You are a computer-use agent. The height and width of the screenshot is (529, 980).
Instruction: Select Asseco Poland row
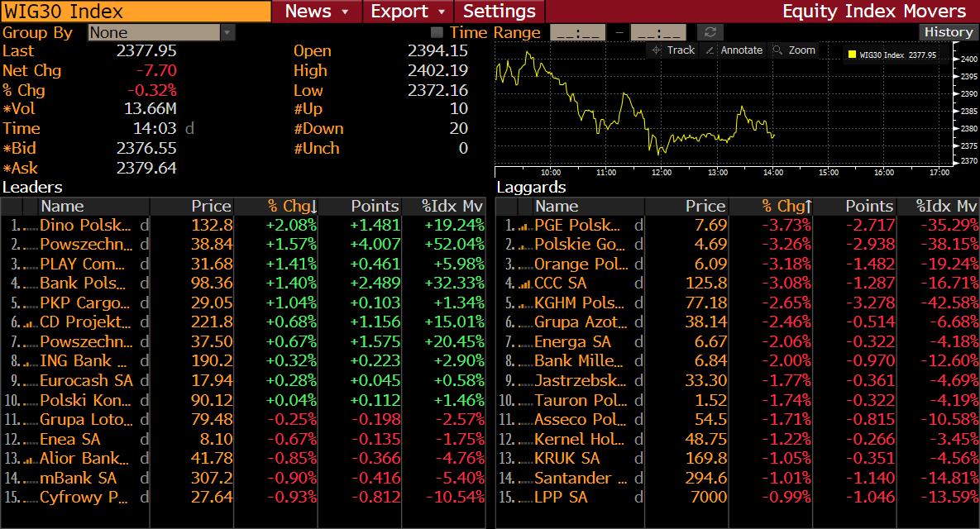738,420
